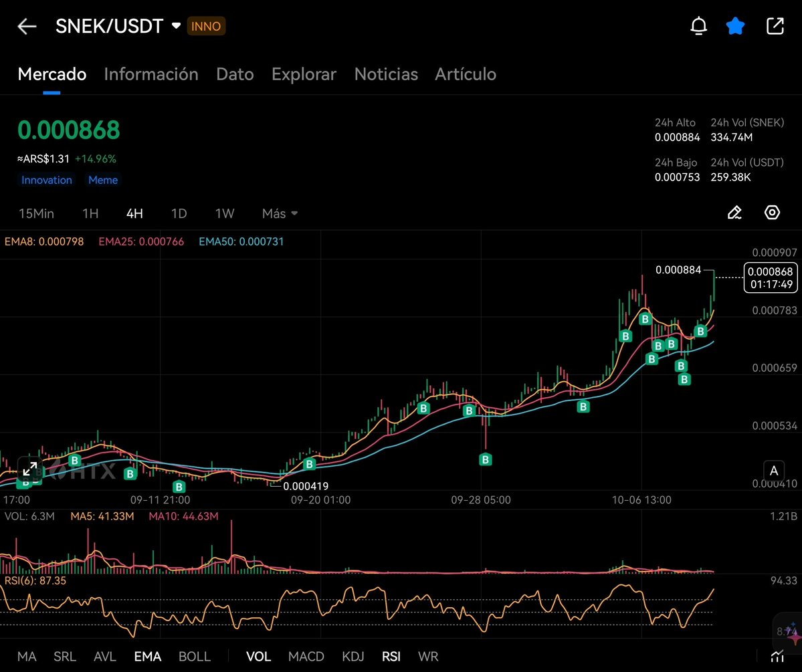Tap the INNO badge
The image size is (802, 672).
[206, 26]
